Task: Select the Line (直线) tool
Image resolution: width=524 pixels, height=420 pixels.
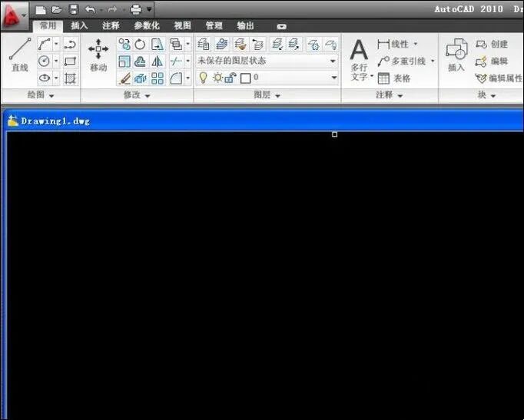Action: pyautogui.click(x=20, y=55)
